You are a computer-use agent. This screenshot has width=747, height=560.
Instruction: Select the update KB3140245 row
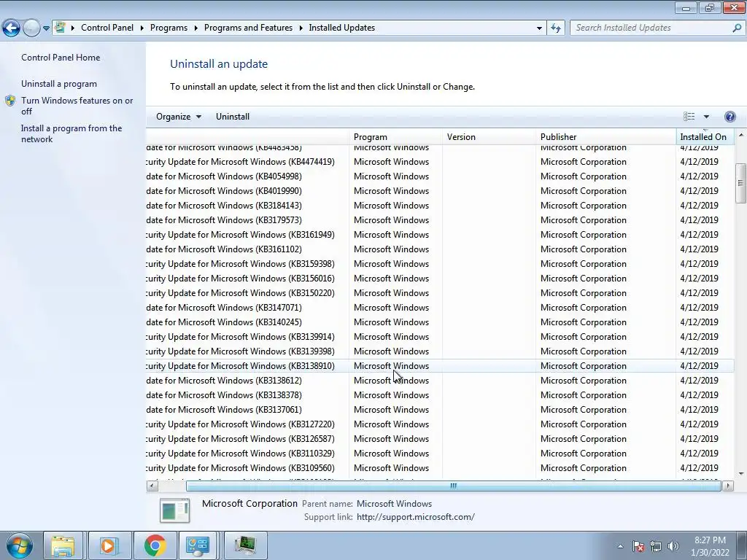[x=440, y=322]
